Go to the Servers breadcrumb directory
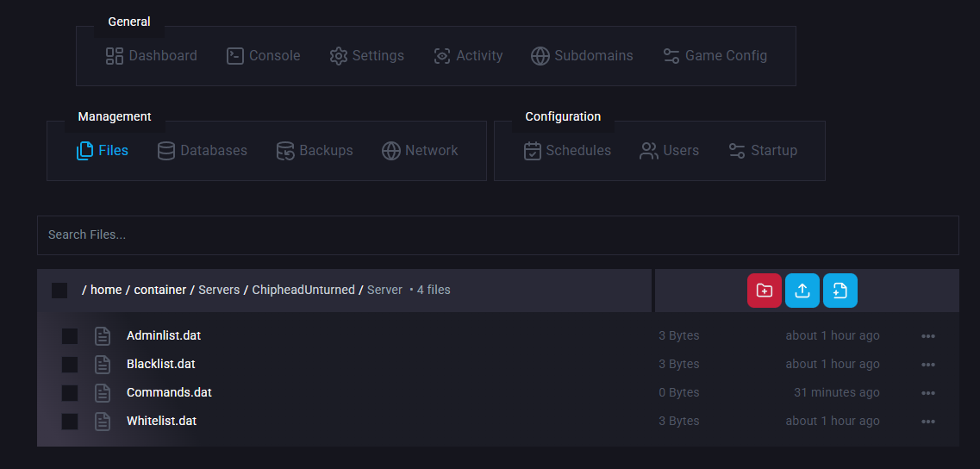980x469 pixels. click(219, 290)
